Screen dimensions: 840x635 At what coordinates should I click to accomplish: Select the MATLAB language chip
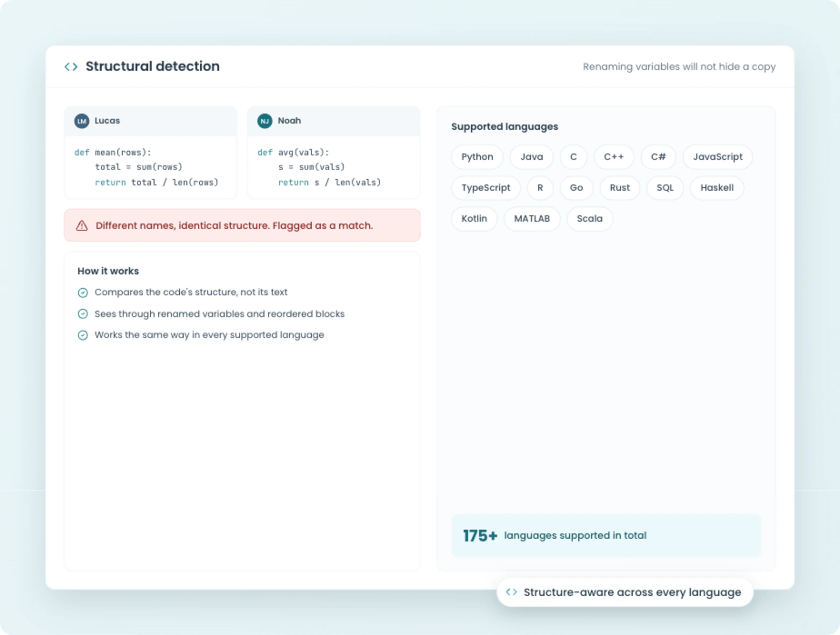532,219
